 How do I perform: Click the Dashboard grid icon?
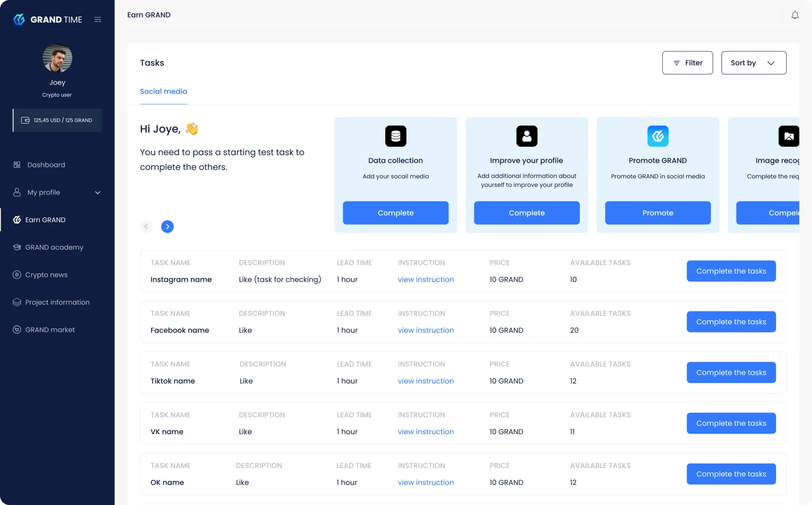coord(17,165)
